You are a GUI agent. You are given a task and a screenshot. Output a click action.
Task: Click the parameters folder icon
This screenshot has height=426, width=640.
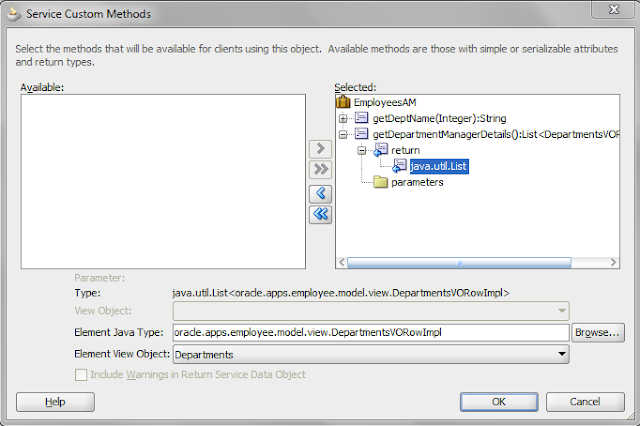[x=380, y=182]
